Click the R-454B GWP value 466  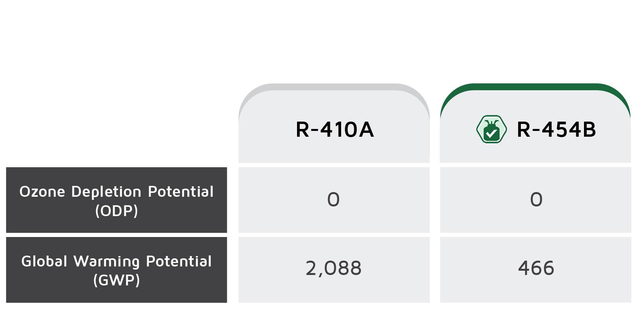(x=536, y=268)
